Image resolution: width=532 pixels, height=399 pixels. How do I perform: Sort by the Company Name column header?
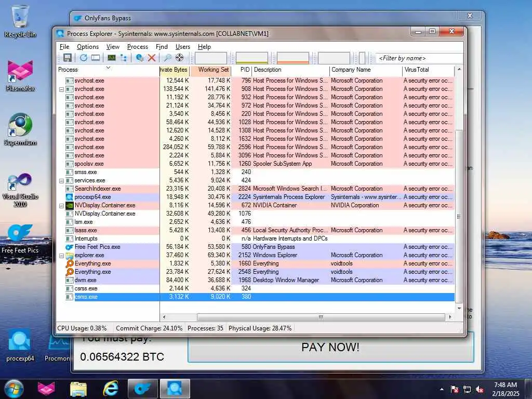366,70
